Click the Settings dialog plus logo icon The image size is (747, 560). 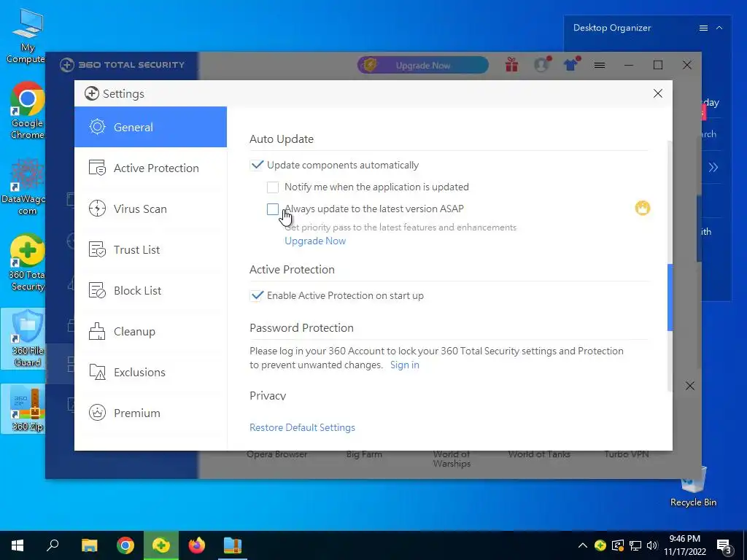(x=91, y=93)
